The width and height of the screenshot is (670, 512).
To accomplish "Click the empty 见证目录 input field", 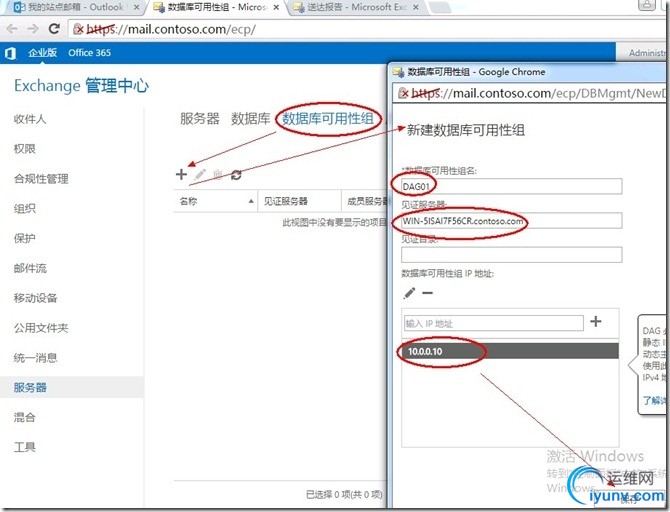I will [511, 255].
